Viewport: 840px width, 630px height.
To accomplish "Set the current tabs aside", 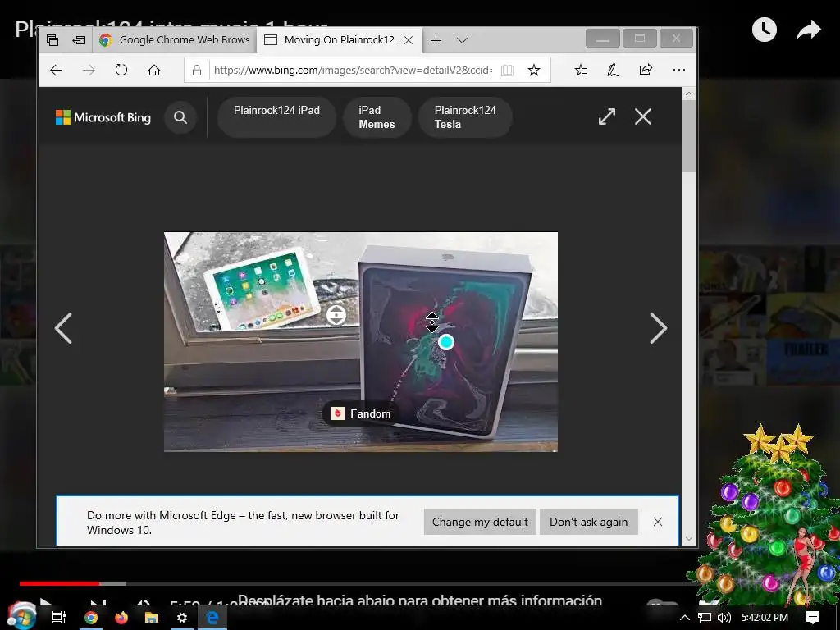I will pyautogui.click(x=79, y=40).
